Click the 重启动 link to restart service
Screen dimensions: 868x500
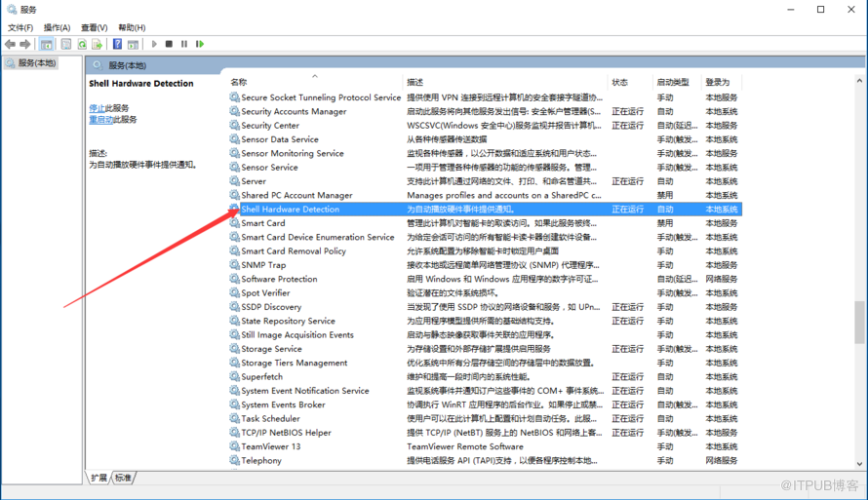pos(100,120)
